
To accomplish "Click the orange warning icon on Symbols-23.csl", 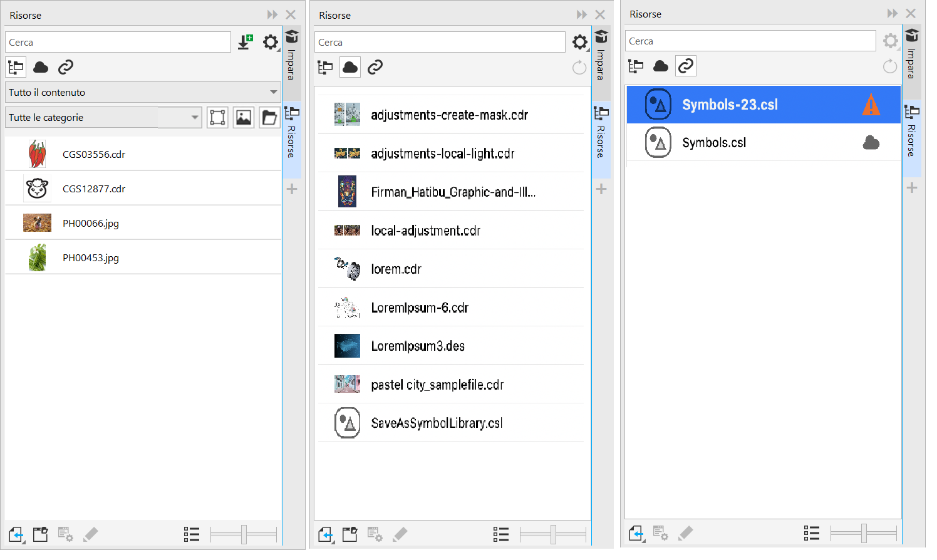I will (x=871, y=105).
